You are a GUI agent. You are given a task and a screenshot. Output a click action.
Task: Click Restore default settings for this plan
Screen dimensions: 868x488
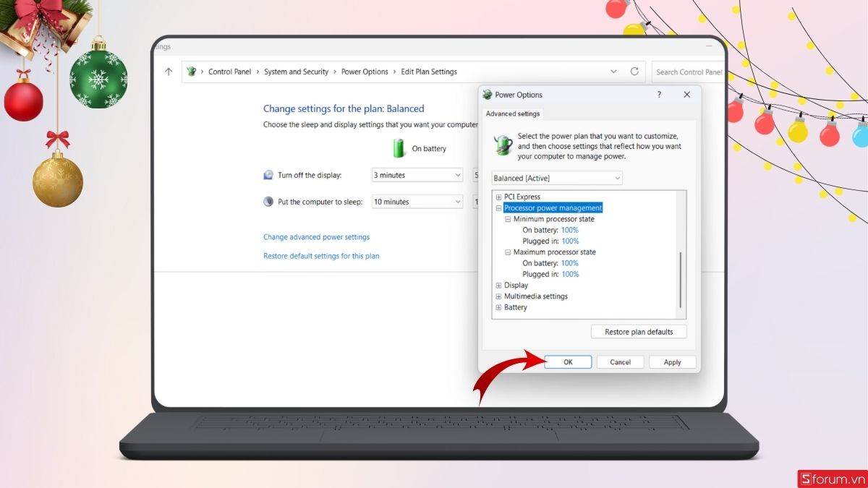[x=321, y=256]
